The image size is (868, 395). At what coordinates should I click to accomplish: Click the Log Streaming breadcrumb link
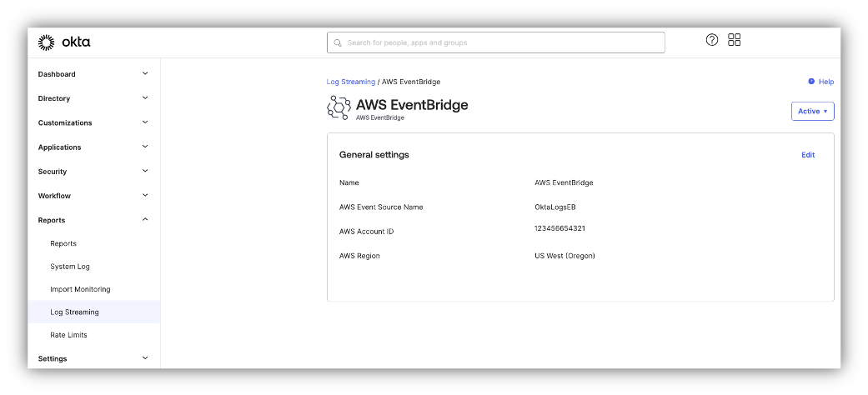[350, 82]
